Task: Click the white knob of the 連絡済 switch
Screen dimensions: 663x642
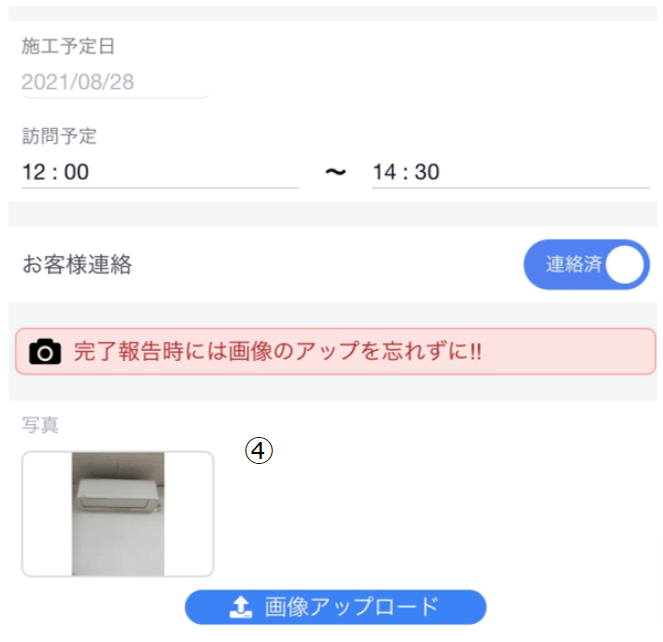Action: pos(626,265)
